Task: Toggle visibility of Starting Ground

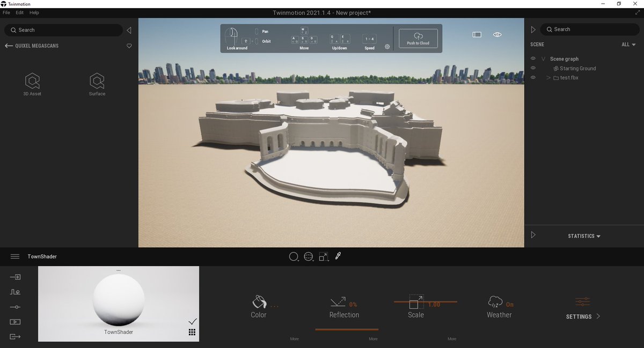Action: pos(533,68)
